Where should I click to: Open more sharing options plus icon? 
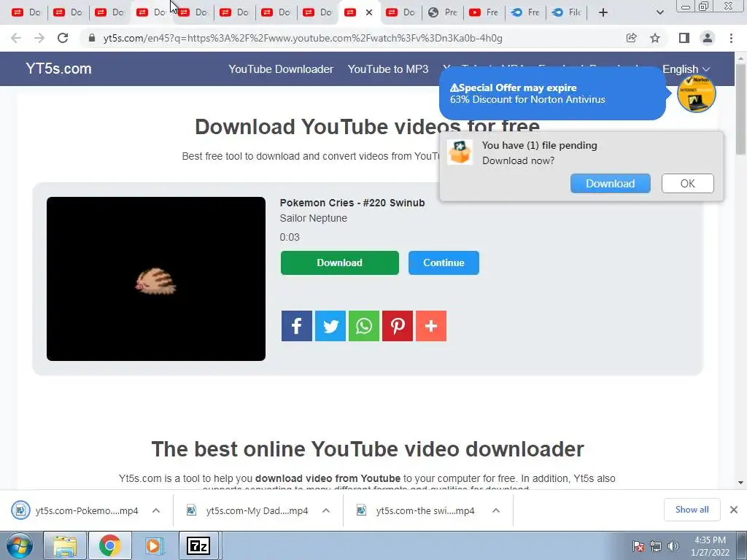[x=431, y=326]
